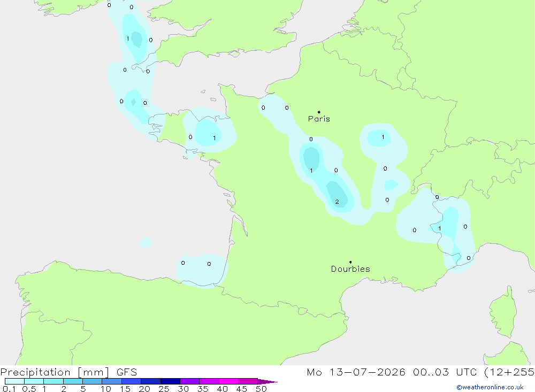Click the "15" legend scale number
Viewport: 535px width, 392px height.
(x=125, y=389)
